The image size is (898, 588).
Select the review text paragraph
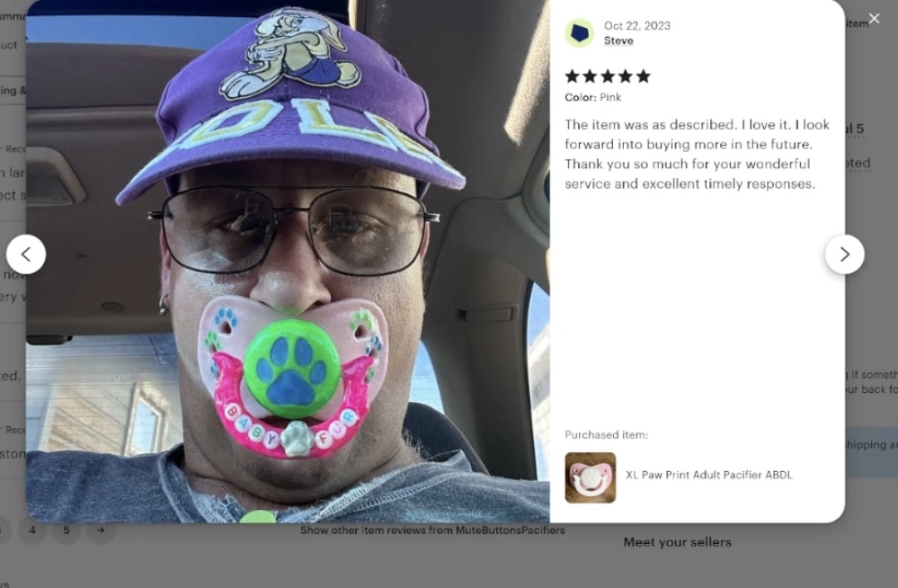coord(697,154)
